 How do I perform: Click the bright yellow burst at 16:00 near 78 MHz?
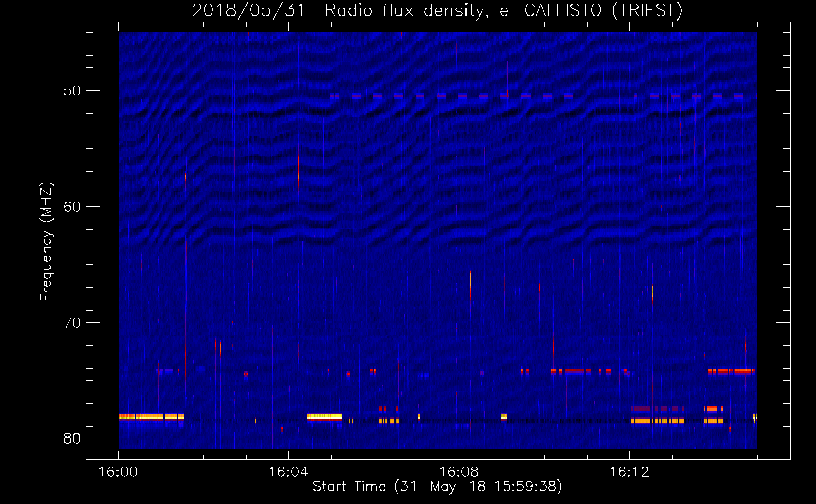click(151, 417)
